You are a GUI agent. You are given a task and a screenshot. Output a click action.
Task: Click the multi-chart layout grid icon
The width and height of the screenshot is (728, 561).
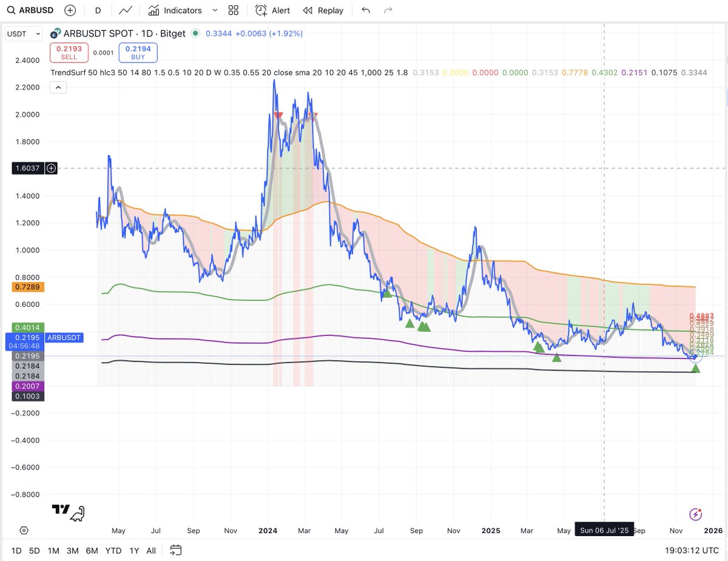pyautogui.click(x=234, y=10)
